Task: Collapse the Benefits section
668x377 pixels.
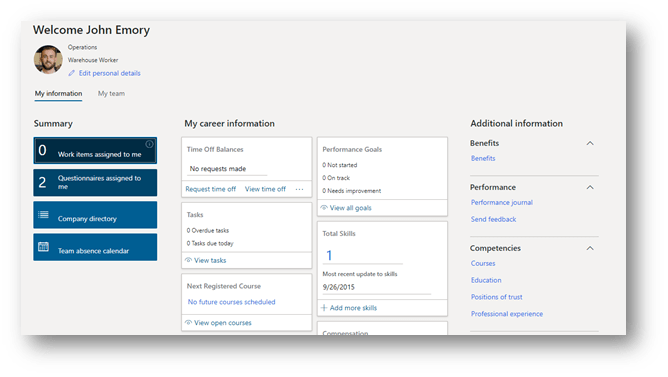Action: tap(590, 143)
